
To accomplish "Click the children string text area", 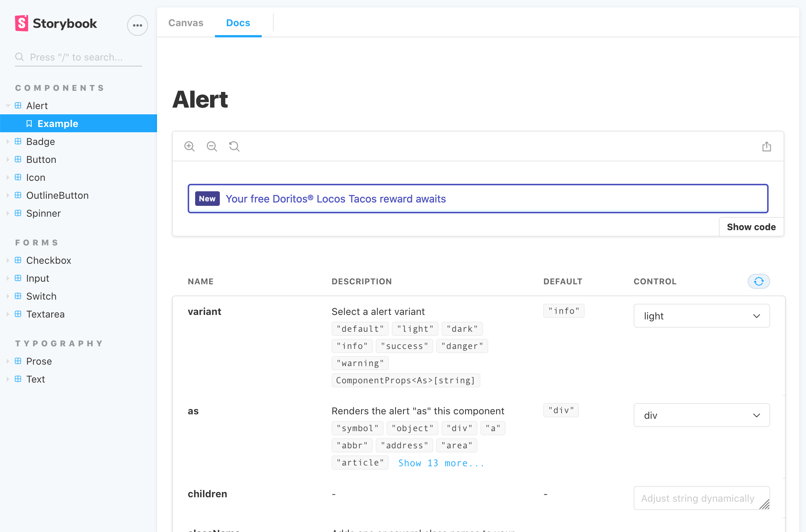I will click(698, 498).
